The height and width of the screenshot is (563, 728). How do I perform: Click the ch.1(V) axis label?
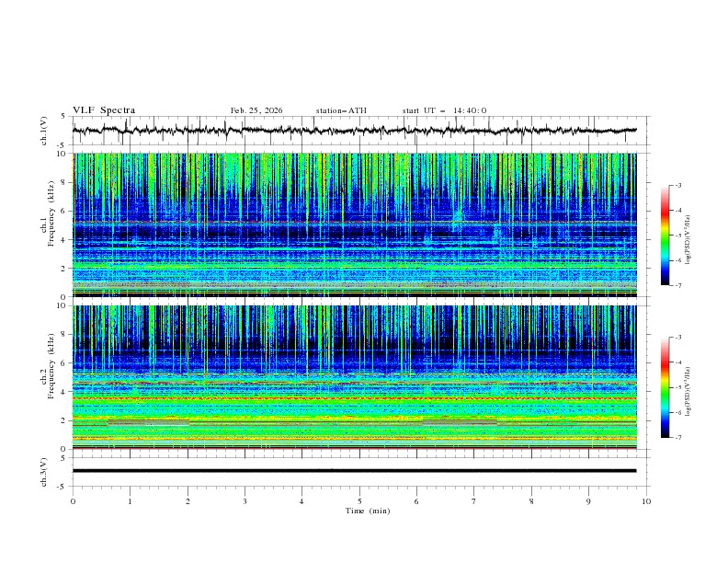(43, 131)
